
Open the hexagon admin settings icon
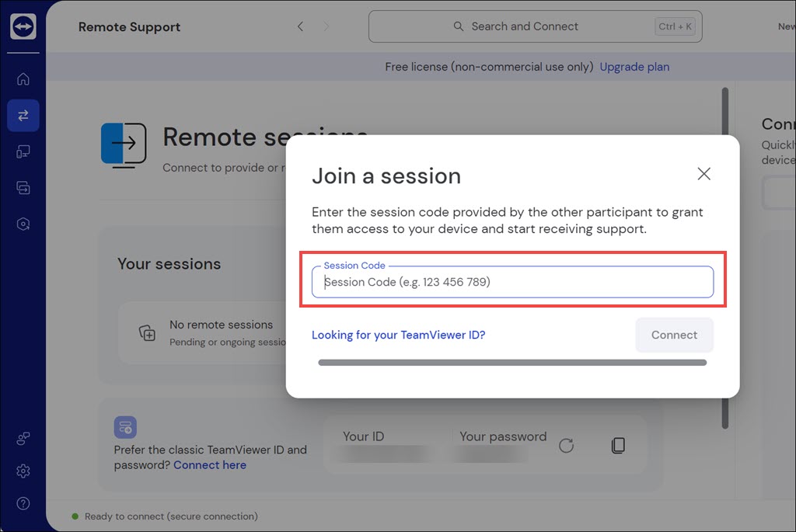23,224
